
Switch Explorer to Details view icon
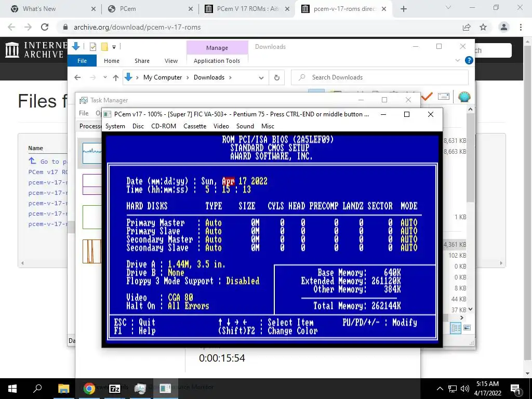(x=456, y=328)
